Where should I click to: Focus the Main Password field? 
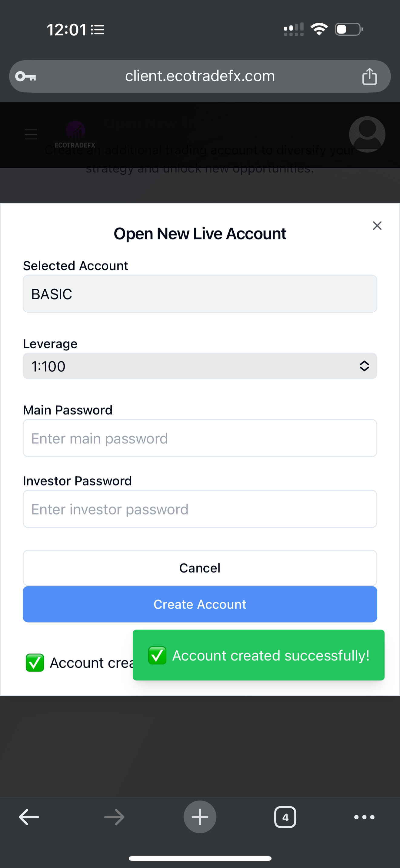click(x=200, y=438)
